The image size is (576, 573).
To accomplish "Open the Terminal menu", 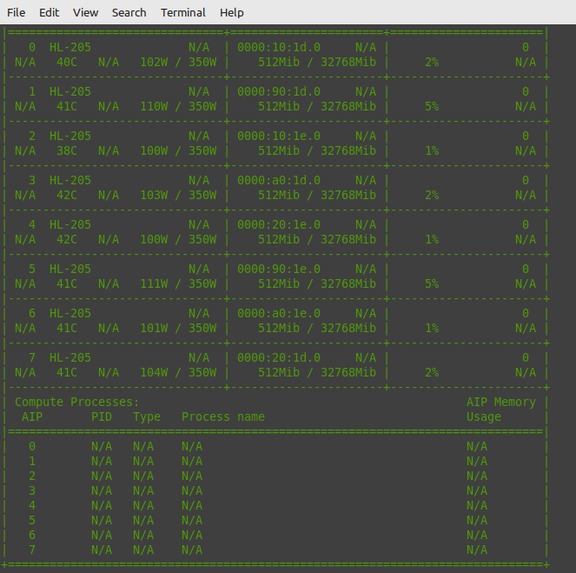I will [x=183, y=12].
